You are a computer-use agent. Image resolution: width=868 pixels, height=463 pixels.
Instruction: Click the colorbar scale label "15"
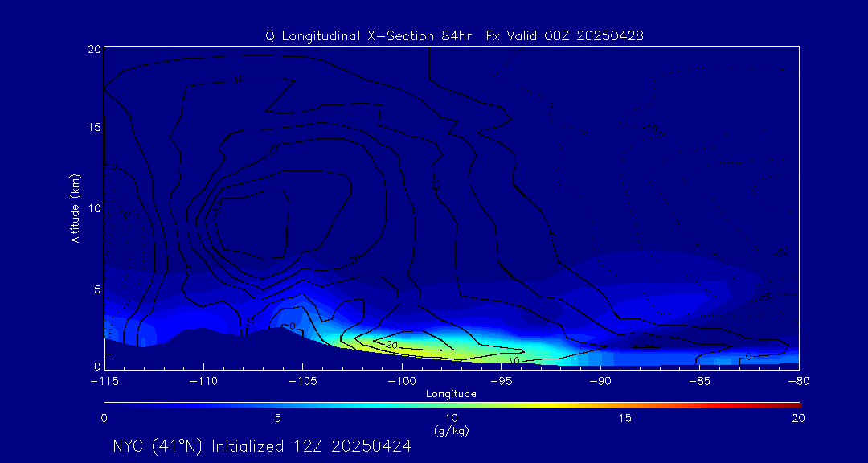tap(625, 419)
